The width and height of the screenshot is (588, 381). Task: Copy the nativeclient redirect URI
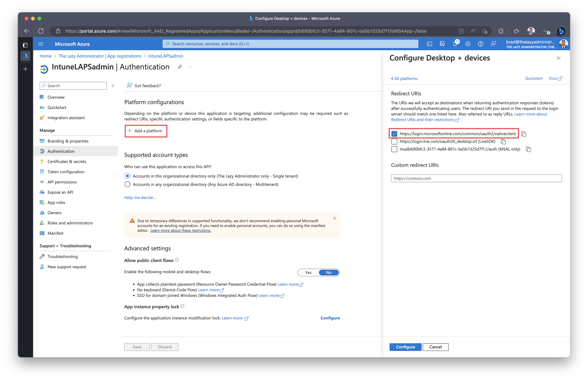(524, 134)
